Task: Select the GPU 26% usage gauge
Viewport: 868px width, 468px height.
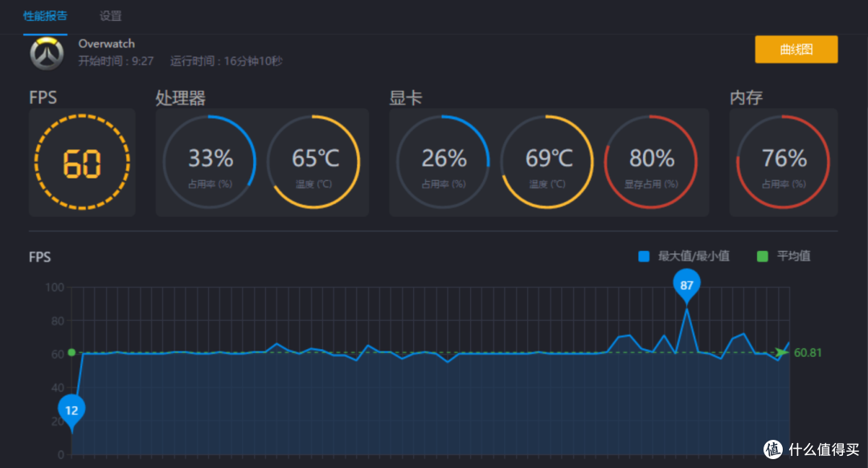Action: [x=443, y=162]
